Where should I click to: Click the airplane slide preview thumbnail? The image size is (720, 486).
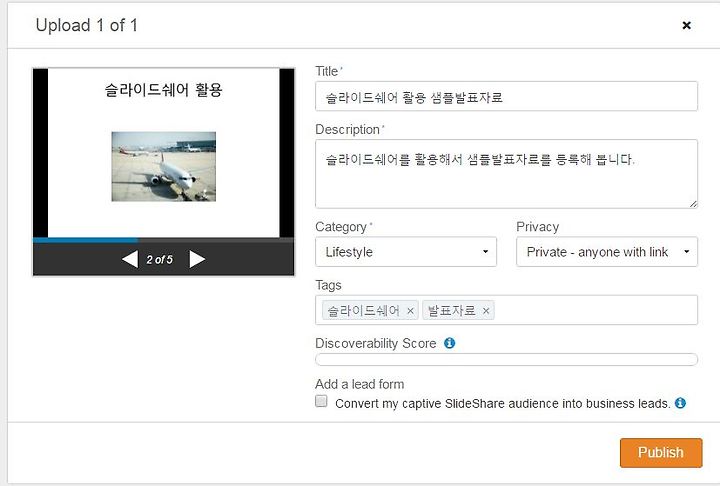[x=163, y=167]
